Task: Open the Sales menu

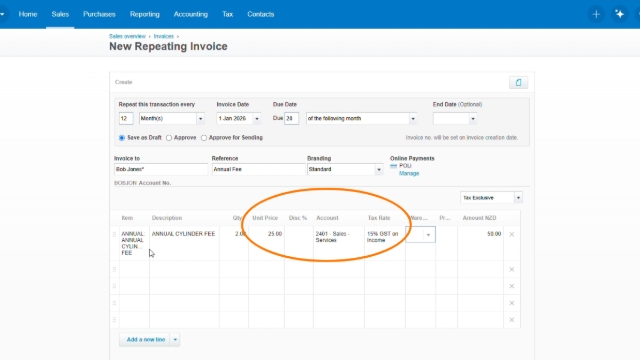Action: [60, 14]
